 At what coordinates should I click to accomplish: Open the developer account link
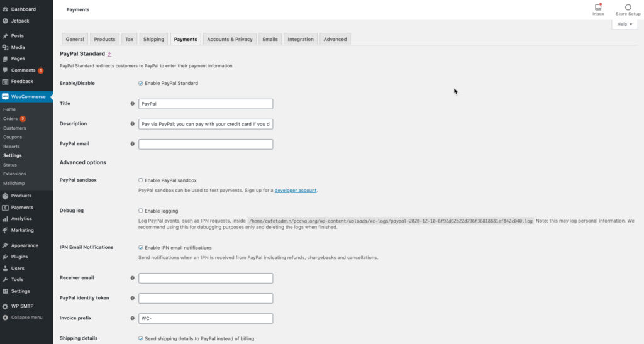(x=295, y=190)
